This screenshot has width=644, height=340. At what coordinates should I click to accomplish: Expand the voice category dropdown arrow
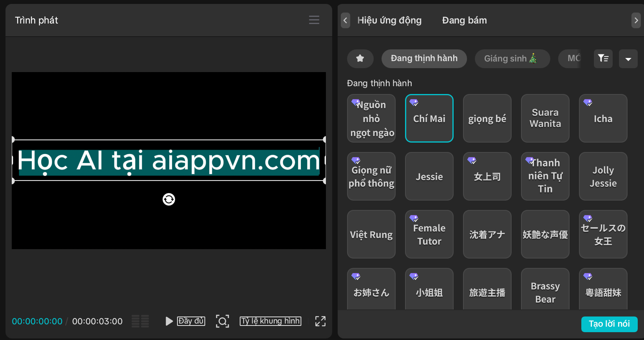pos(628,59)
